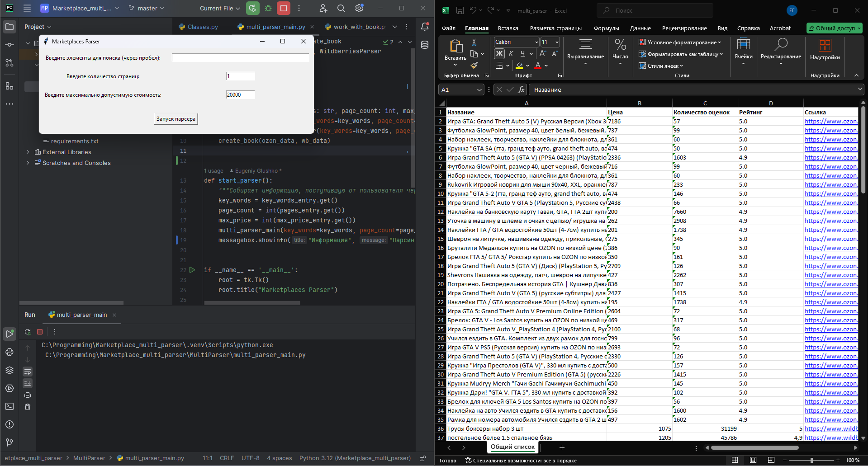Start debugging with the bug icon
The width and height of the screenshot is (868, 466).
coord(268,8)
